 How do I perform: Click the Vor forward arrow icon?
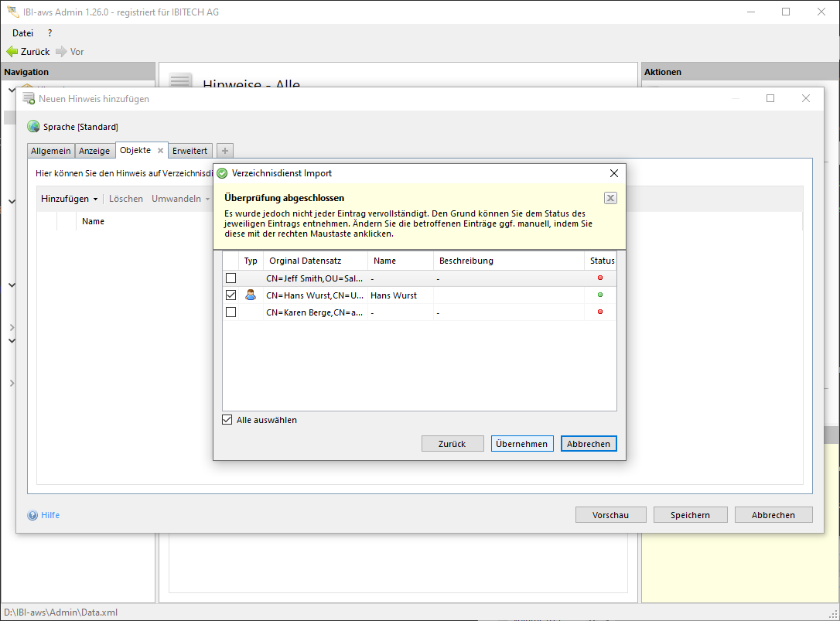(x=61, y=52)
